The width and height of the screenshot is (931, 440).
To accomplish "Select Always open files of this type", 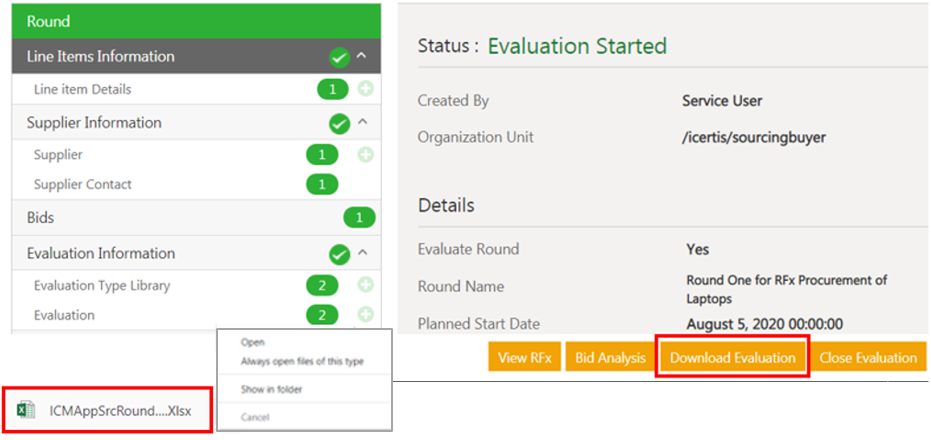I will tap(301, 360).
